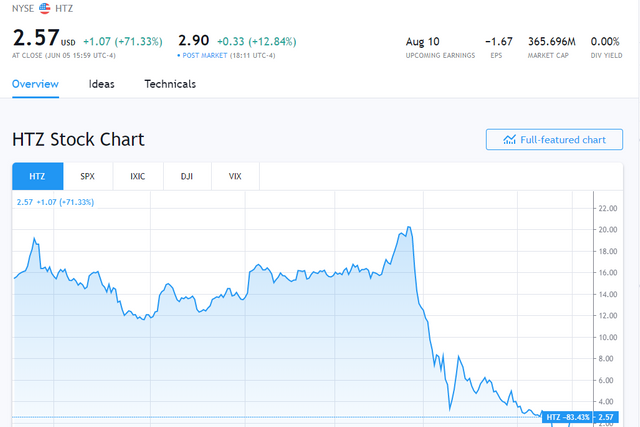
Task: Click the HTZ ticker symbol at top
Action: point(64,7)
